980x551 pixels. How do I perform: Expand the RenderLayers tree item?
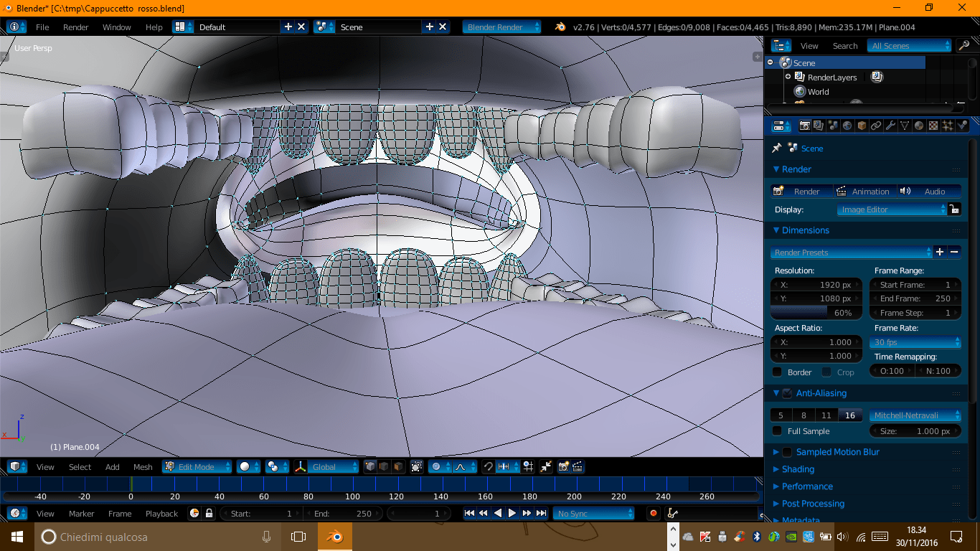(x=788, y=77)
